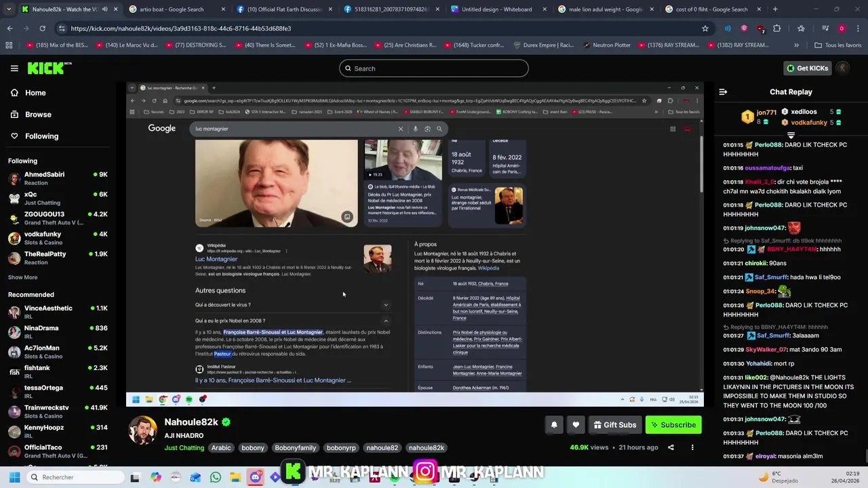Open vodkafunky channel in sidebar
The height and width of the screenshot is (488, 868).
coord(58,238)
